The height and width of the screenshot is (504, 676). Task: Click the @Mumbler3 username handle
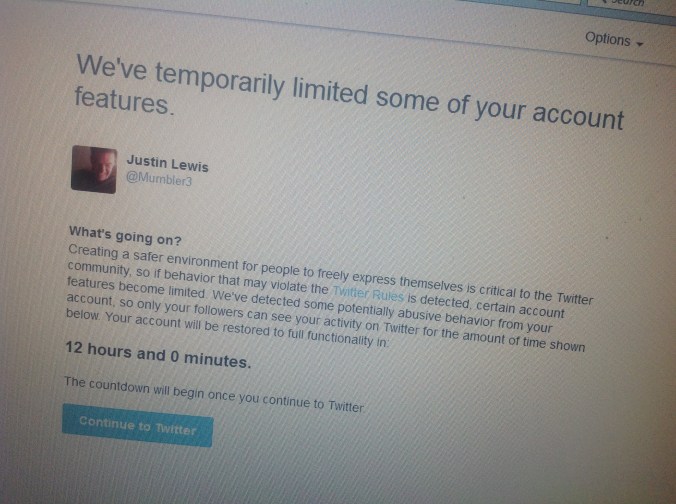[x=158, y=181]
